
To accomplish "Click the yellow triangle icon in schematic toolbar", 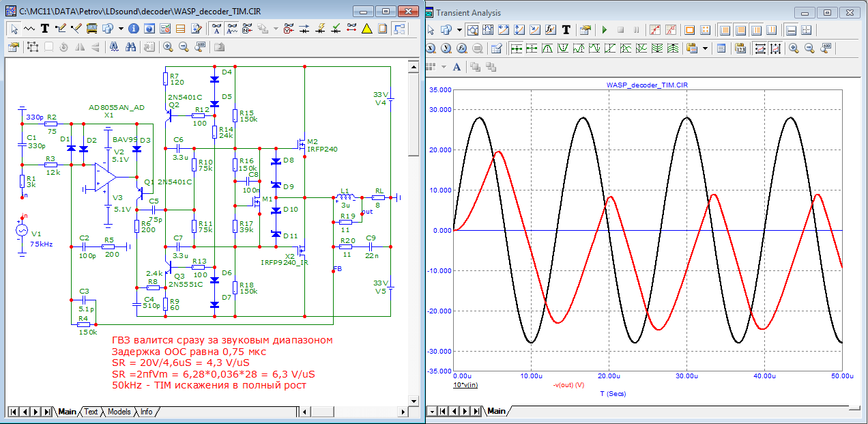I will 366,29.
